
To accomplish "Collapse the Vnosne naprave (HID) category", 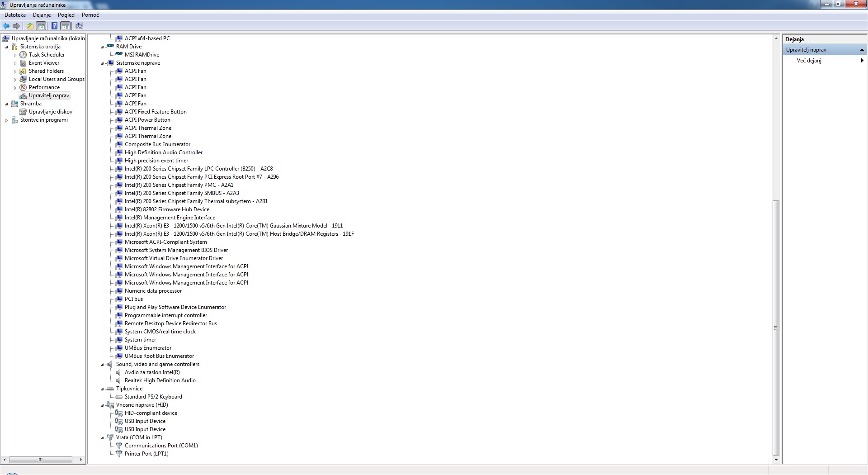I will pos(102,405).
